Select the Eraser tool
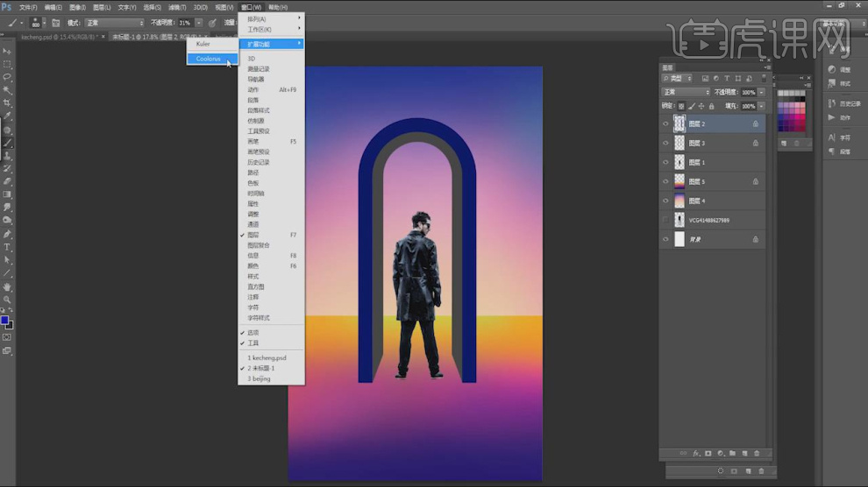Viewport: 868px width, 487px height. click(7, 181)
